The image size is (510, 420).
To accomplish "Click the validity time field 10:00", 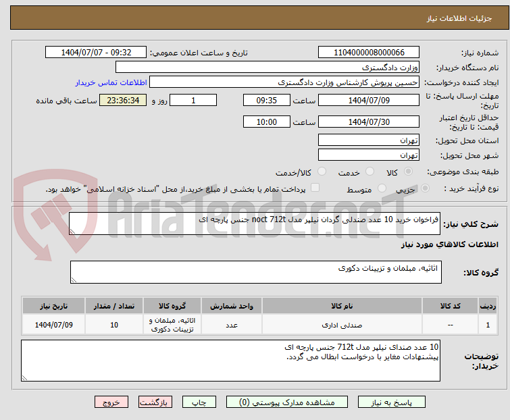I will 267,122.
